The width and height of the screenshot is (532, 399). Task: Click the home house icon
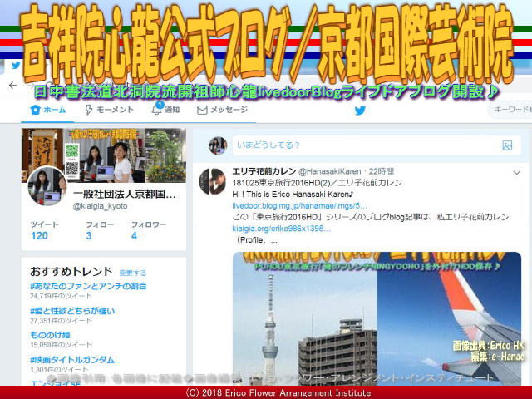coord(35,110)
